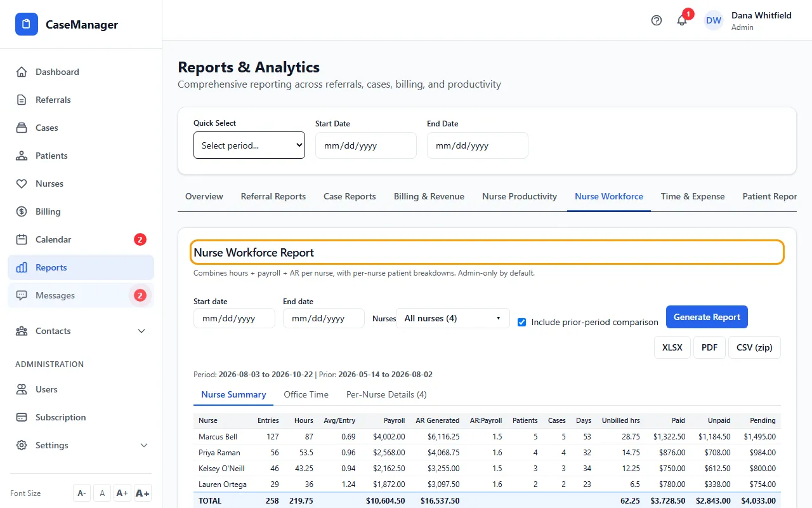Open notifications bell icon
Image resolution: width=812 pixels, height=508 pixels.
coord(682,20)
